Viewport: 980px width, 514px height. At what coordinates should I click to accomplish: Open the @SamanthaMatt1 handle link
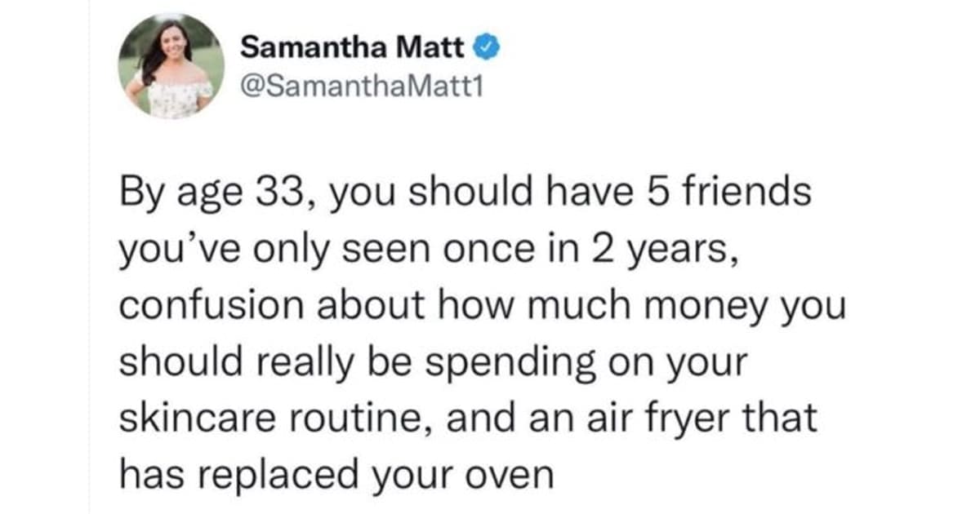[x=363, y=84]
